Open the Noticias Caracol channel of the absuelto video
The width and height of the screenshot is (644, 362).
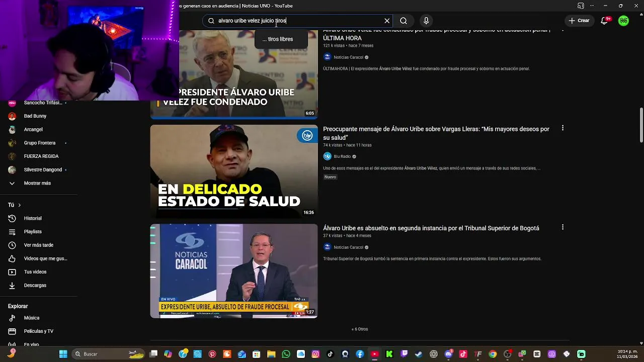(x=348, y=247)
